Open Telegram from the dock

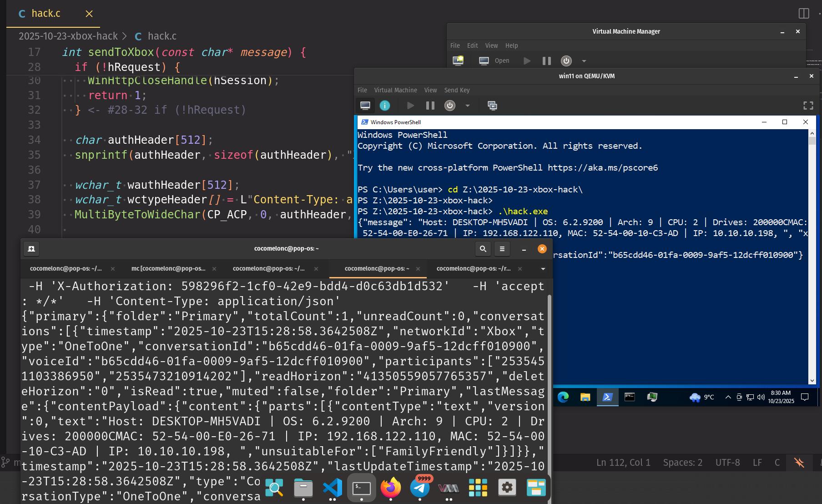[x=419, y=488]
